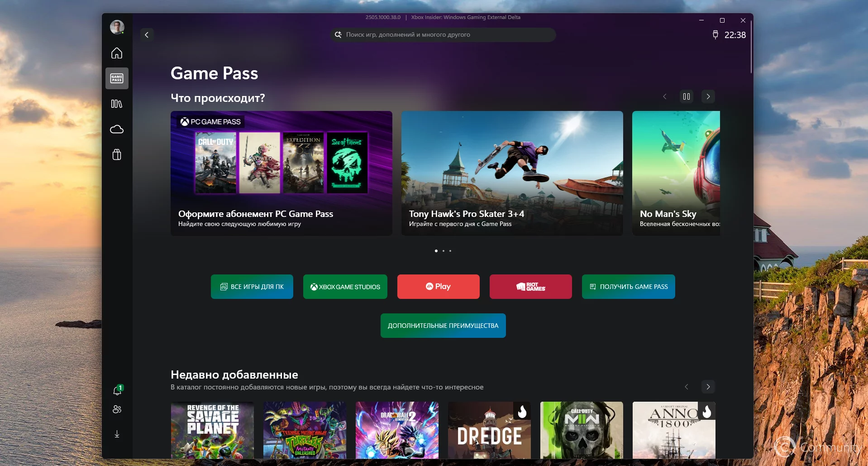This screenshot has height=466, width=868.
Task: Open the EA Play collection
Action: [x=439, y=287]
